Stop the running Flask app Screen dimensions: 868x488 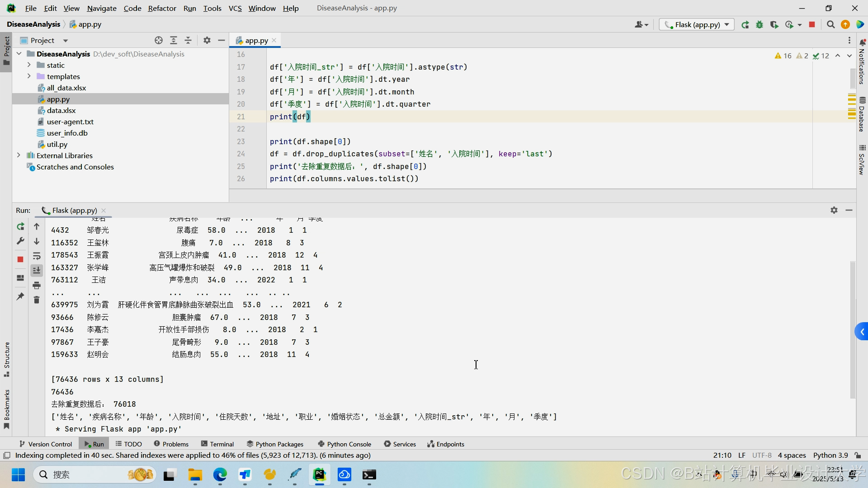click(x=812, y=24)
